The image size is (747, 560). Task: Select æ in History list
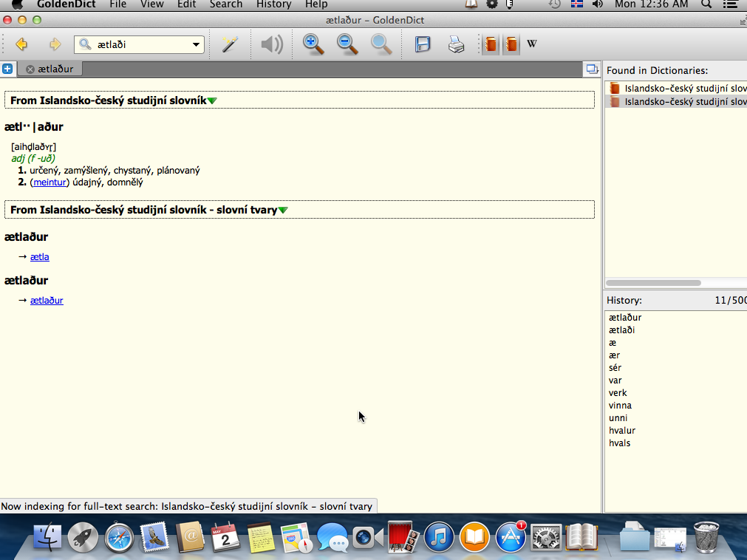tap(613, 343)
